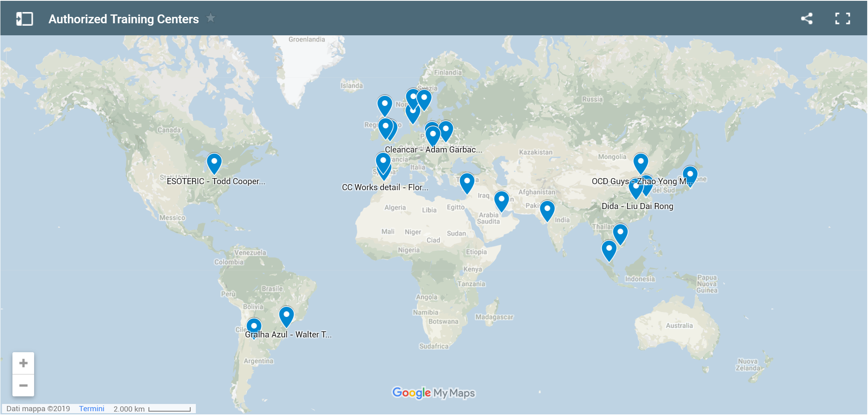Star the Authorized Training Centers map
Screen dimensions: 868x416
[211, 18]
